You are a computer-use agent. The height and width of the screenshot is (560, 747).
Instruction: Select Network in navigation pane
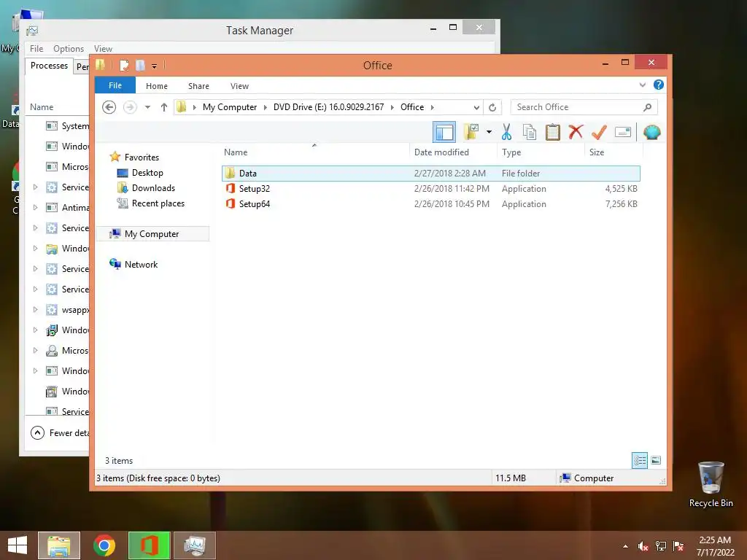141,264
